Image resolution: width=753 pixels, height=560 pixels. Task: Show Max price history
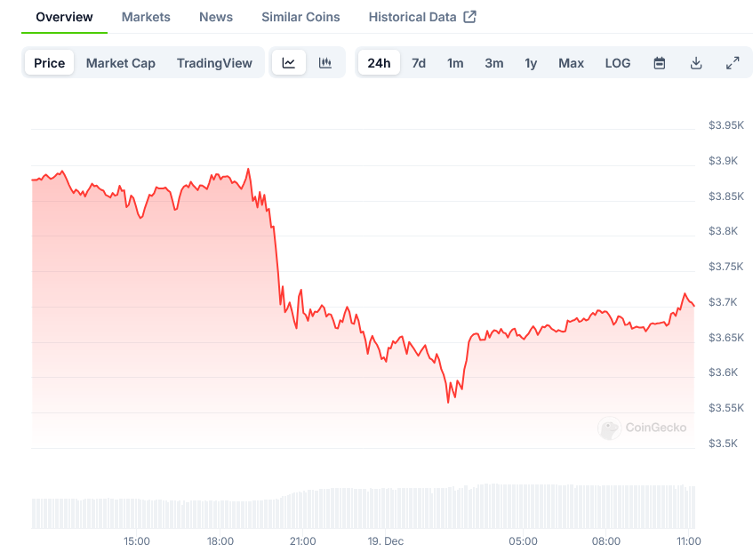[x=572, y=63]
